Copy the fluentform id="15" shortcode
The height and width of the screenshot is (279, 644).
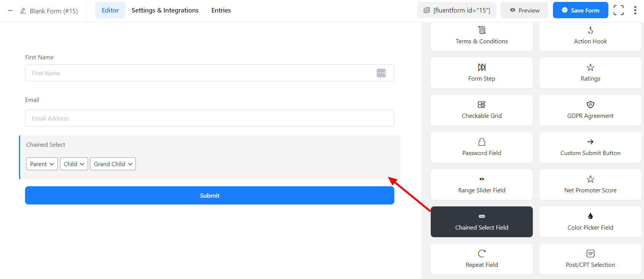[457, 10]
